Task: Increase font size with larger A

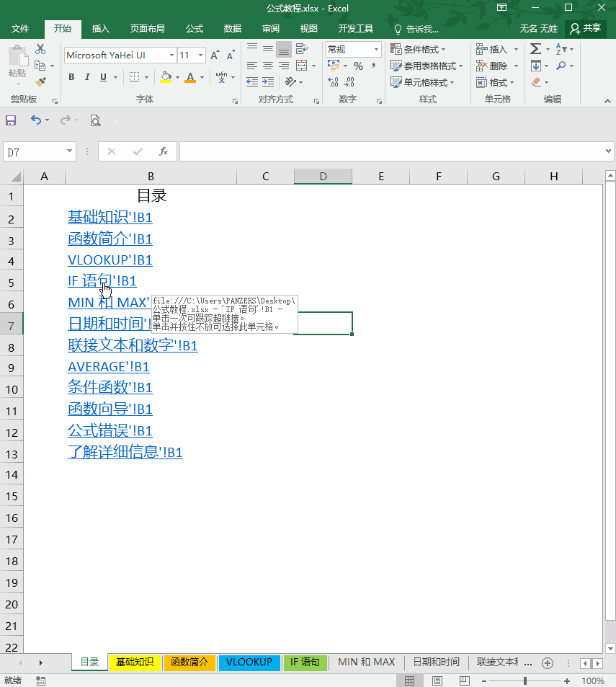Action: point(215,56)
